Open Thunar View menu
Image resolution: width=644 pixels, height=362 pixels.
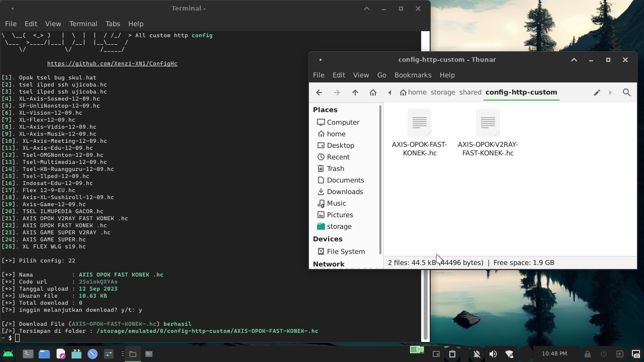(361, 75)
